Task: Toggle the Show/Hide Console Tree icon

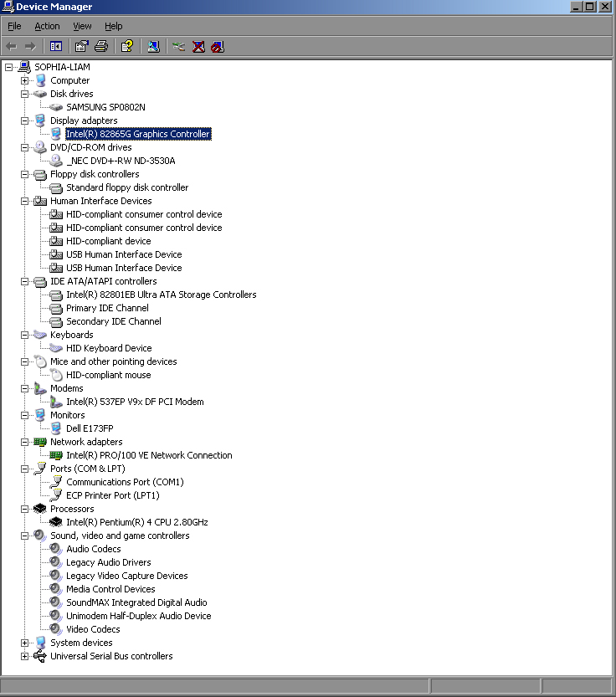Action: 56,46
